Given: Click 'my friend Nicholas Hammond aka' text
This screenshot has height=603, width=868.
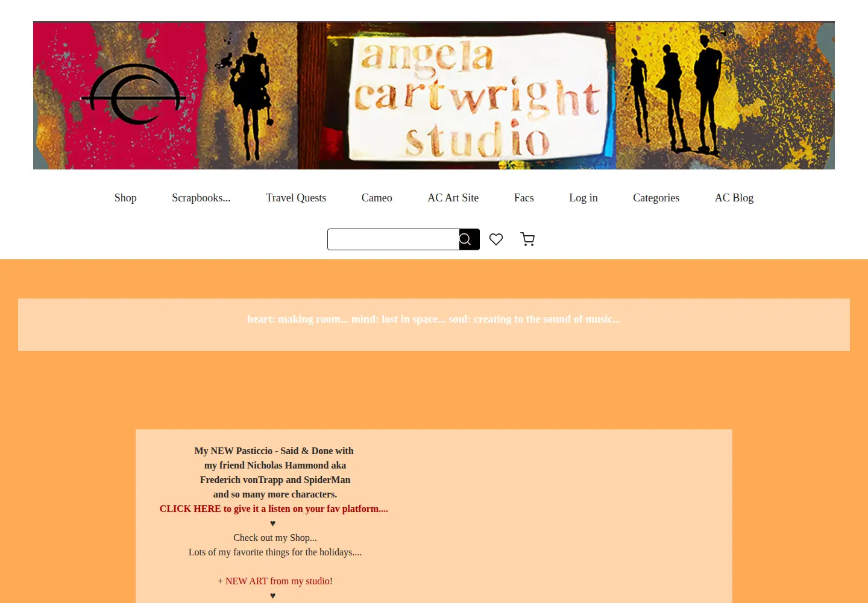Looking at the screenshot, I should click(x=275, y=466).
